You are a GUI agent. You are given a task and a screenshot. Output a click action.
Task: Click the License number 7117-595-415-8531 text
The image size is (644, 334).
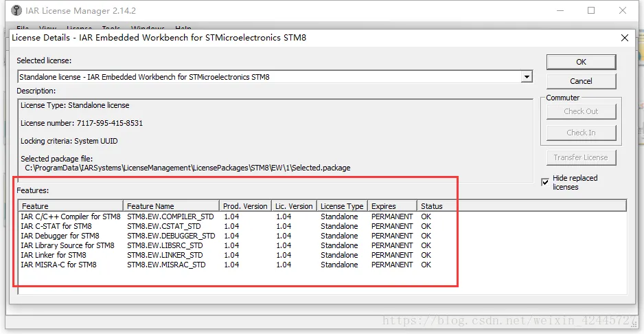pos(82,123)
